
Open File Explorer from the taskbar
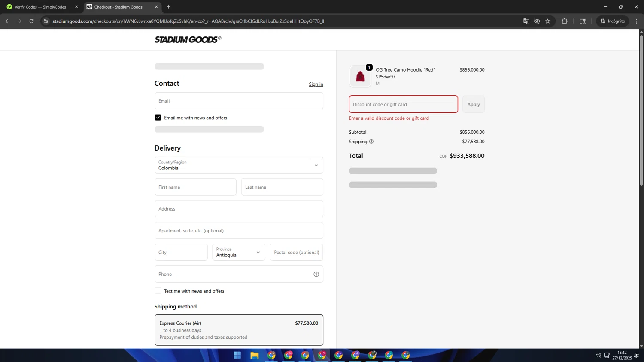[255, 355]
